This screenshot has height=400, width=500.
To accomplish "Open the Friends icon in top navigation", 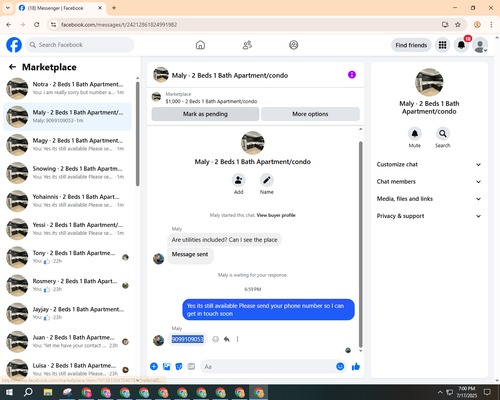I will pyautogui.click(x=247, y=45).
